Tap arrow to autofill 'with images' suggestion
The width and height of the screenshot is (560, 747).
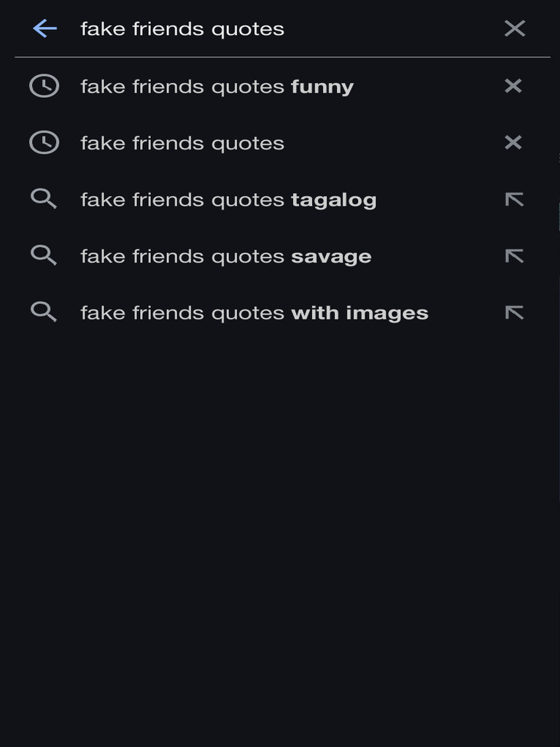coord(514,312)
